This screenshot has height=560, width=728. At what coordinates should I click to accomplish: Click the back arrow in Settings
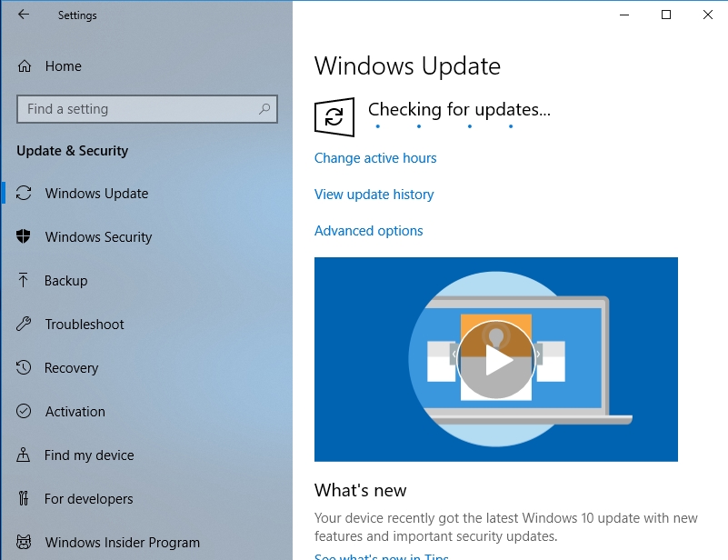[x=24, y=15]
